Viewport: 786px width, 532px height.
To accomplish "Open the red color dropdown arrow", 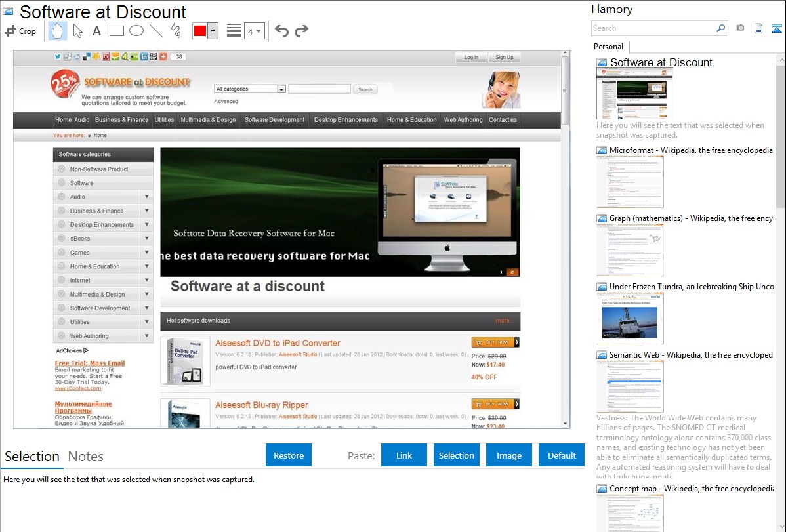I will pos(213,31).
